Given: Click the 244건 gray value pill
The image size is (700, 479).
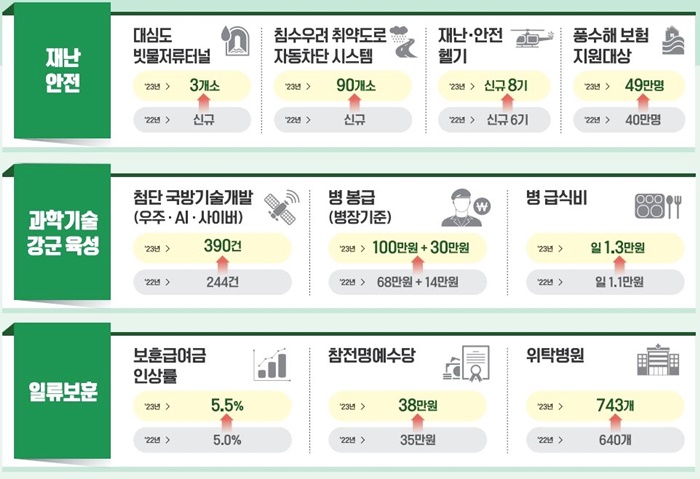Looking at the screenshot, I should click(x=212, y=282).
